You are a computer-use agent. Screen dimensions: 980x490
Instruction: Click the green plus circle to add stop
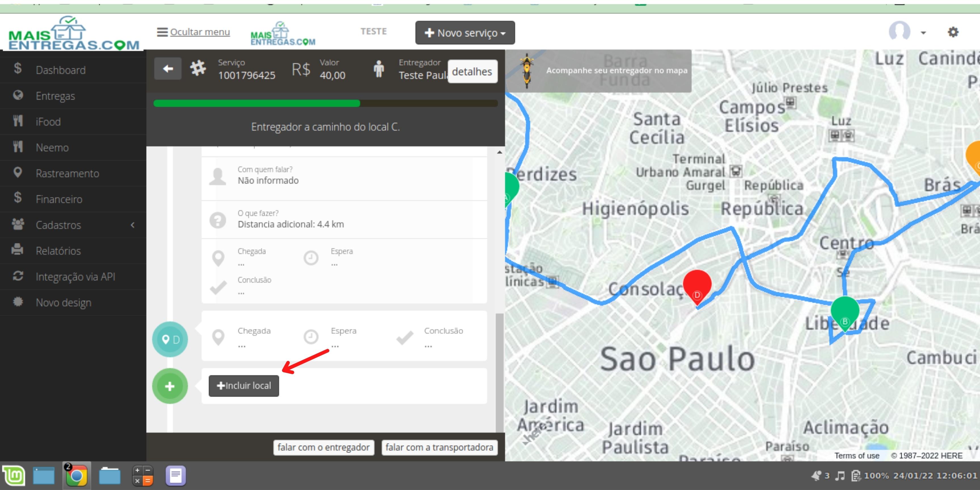170,386
